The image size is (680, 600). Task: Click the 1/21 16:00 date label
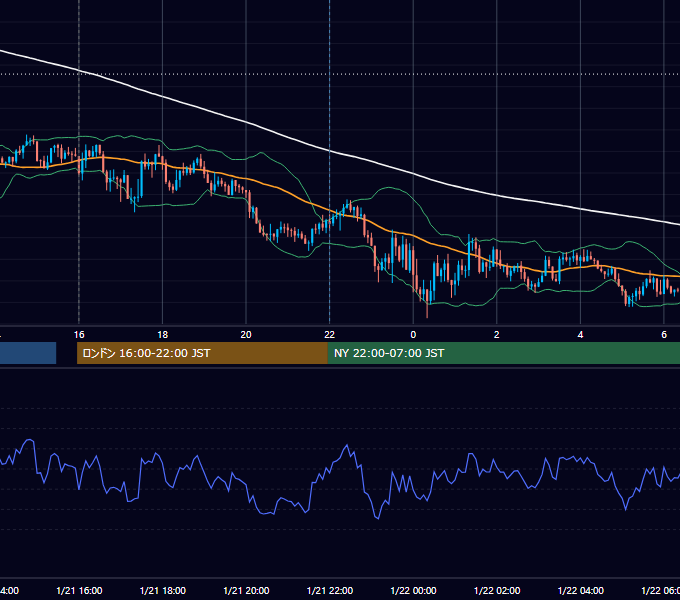[79, 590]
